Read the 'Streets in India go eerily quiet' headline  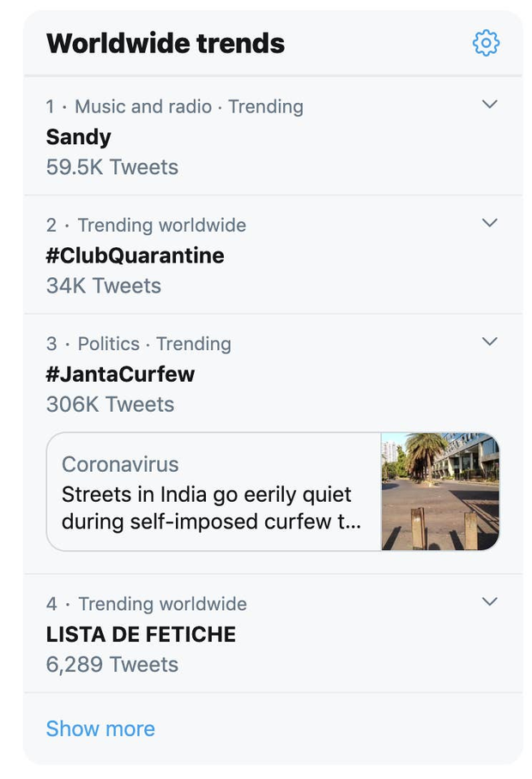click(207, 508)
